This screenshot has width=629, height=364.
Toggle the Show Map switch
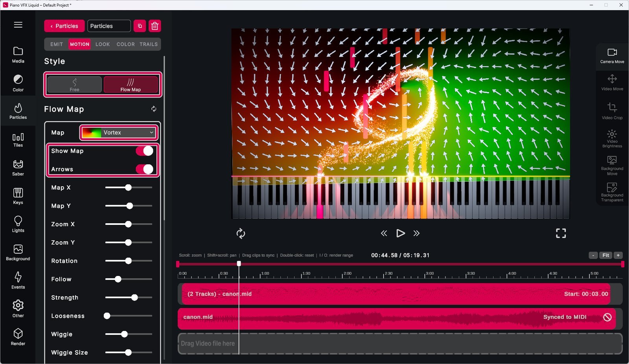pos(145,151)
